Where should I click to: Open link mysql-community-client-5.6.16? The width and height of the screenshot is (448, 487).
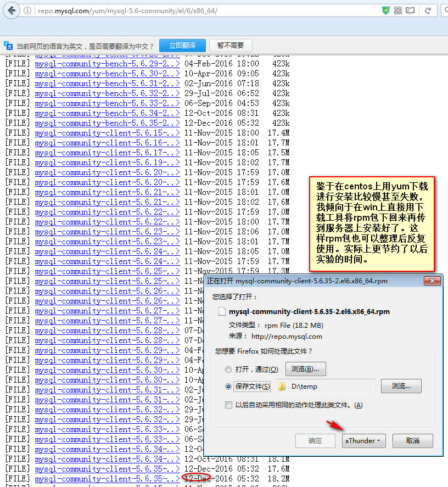pyautogui.click(x=107, y=143)
